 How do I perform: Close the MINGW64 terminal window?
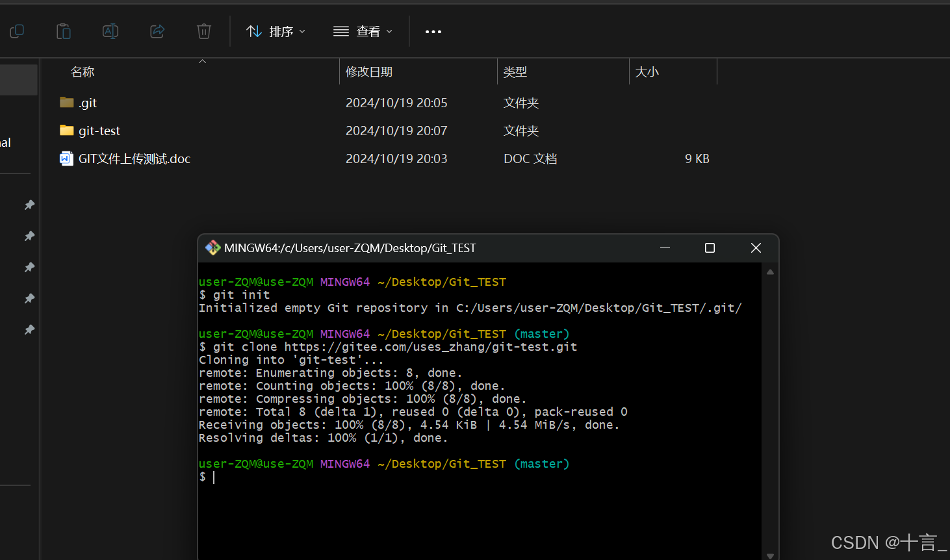click(x=756, y=248)
